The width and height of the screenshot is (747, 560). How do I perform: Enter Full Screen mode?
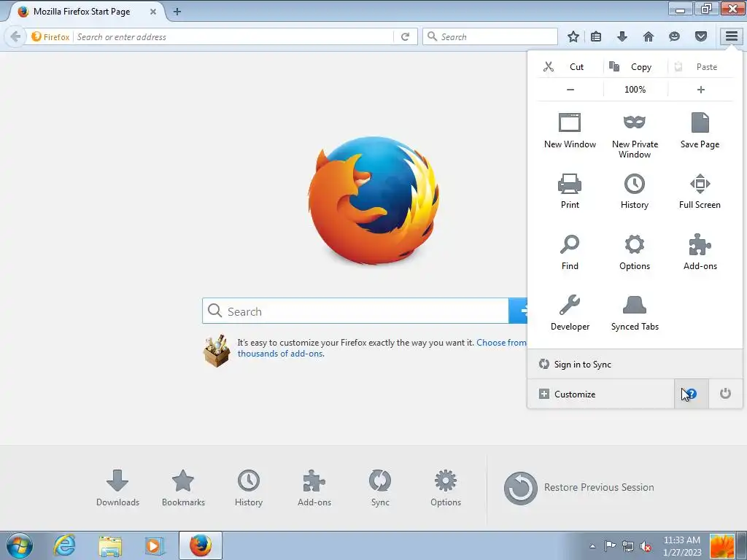coord(700,191)
